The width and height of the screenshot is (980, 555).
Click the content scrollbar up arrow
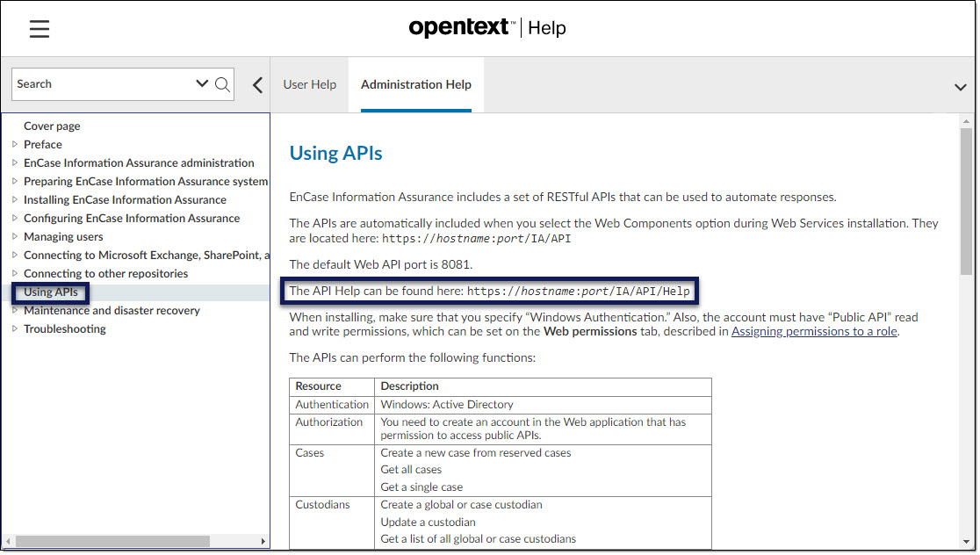[966, 120]
